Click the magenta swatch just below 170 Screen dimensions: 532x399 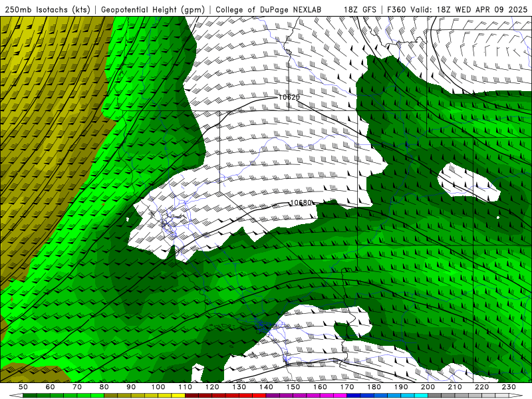(340, 395)
